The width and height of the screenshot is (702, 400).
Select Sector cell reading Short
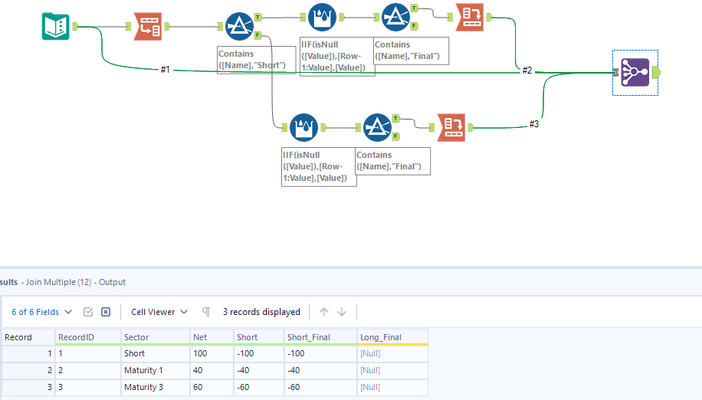tap(155, 353)
